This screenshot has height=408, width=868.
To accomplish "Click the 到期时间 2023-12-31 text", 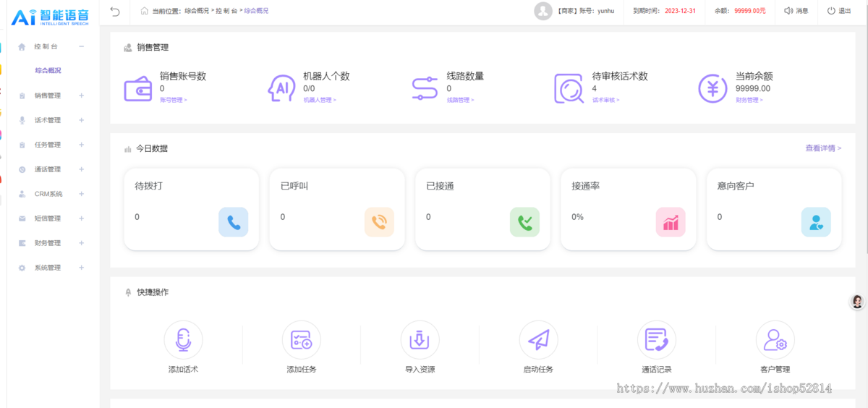I will (x=664, y=11).
